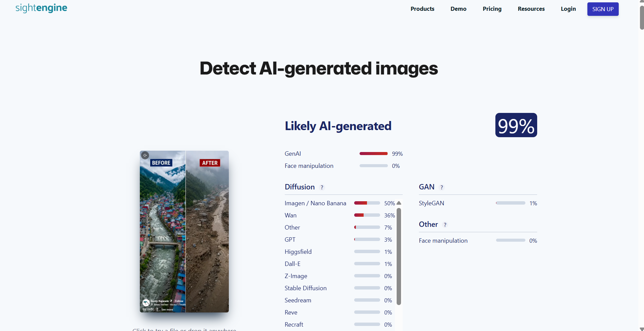Click the 'Diffusion' section heading
The width and height of the screenshot is (644, 331).
[300, 187]
